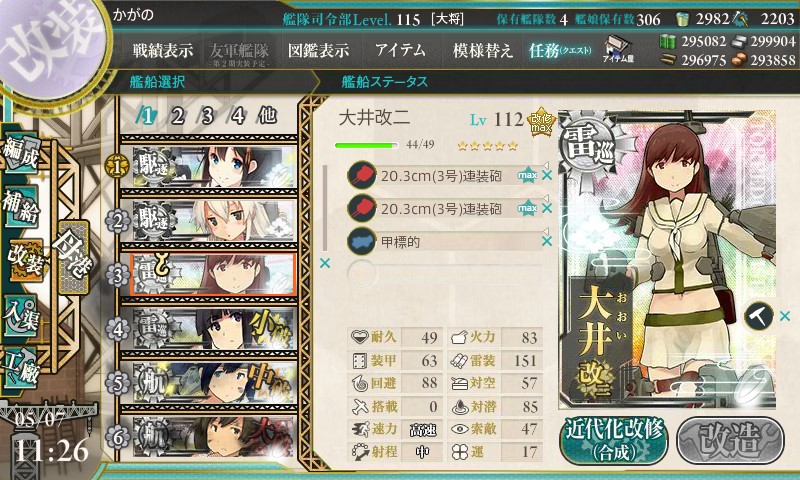Screen dimensions: 800x480
Task: Click the 入渠 docking repair icon
Action: pos(21,315)
